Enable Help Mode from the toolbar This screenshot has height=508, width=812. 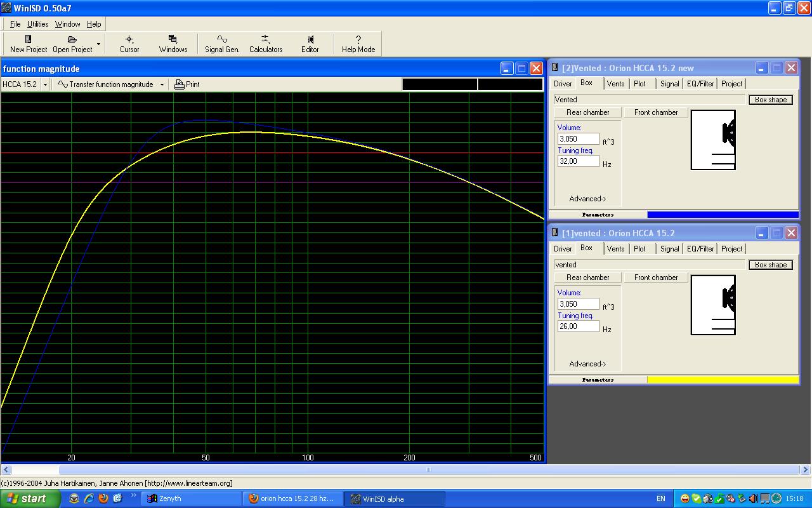pos(358,43)
